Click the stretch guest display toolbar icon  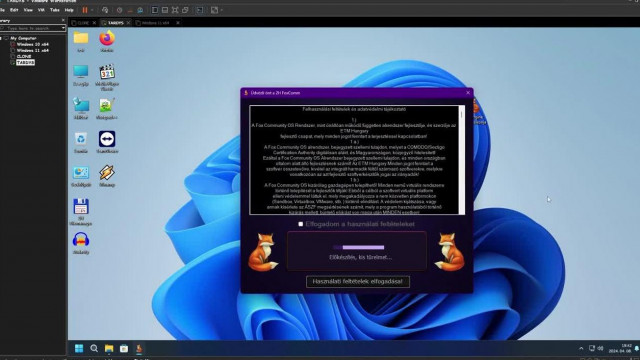214,10
